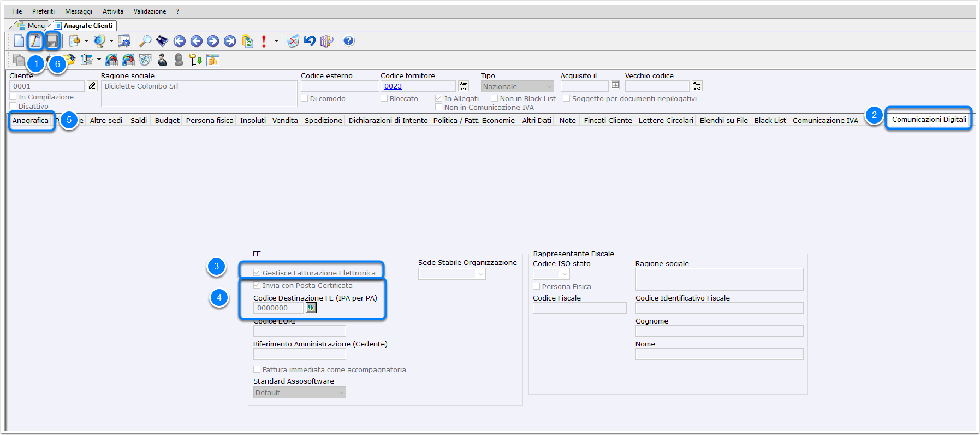Click the pencil edit button next to Cliente code

click(92, 86)
